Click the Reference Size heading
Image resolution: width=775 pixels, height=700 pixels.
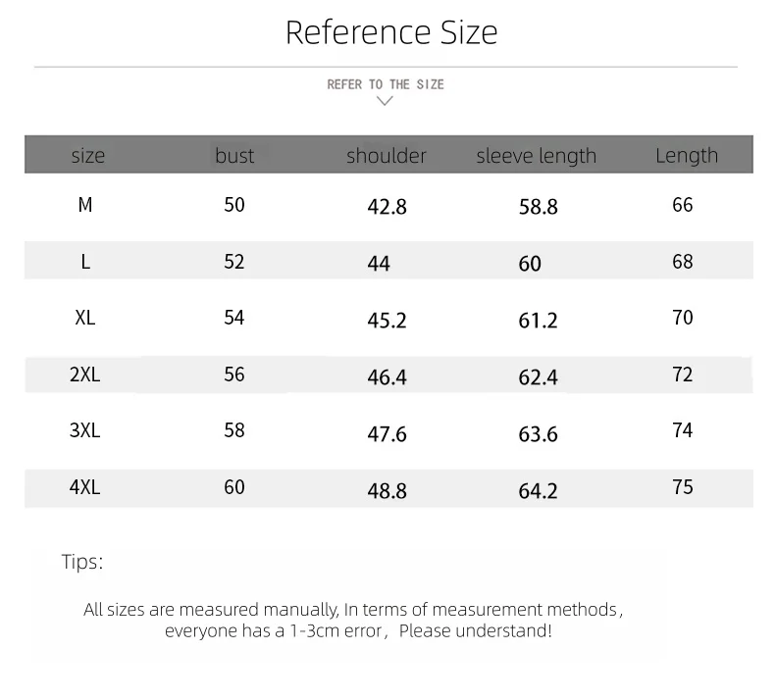[x=391, y=32]
